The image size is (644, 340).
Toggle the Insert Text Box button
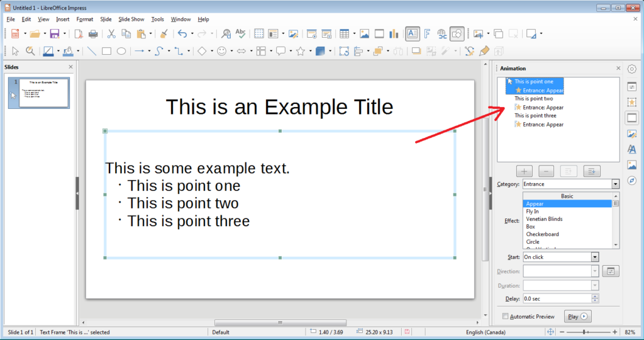coord(413,34)
